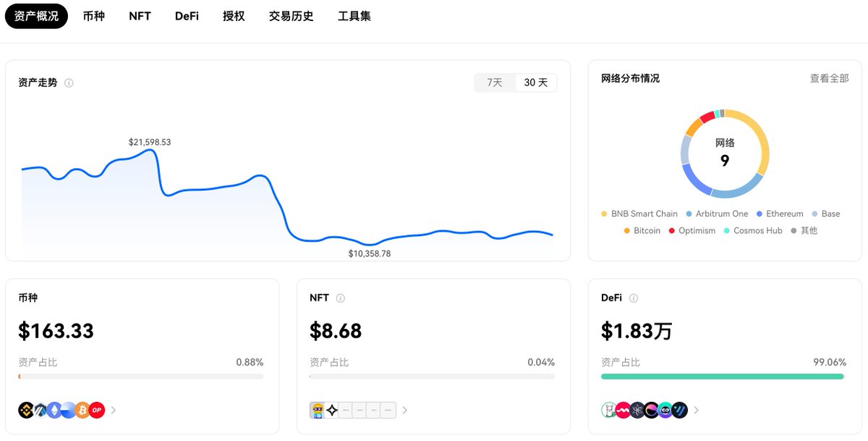Open the 交易历史 tab

[291, 16]
